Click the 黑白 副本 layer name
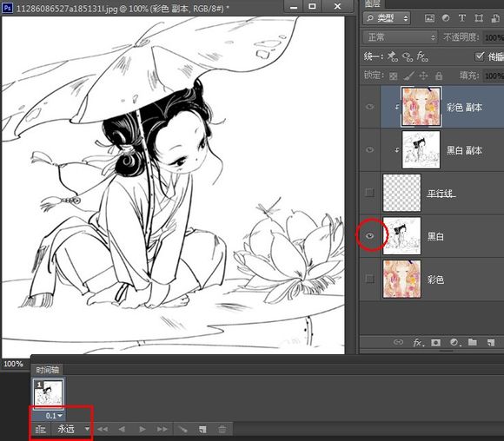Viewport: 504px width, 441px height. (464, 150)
